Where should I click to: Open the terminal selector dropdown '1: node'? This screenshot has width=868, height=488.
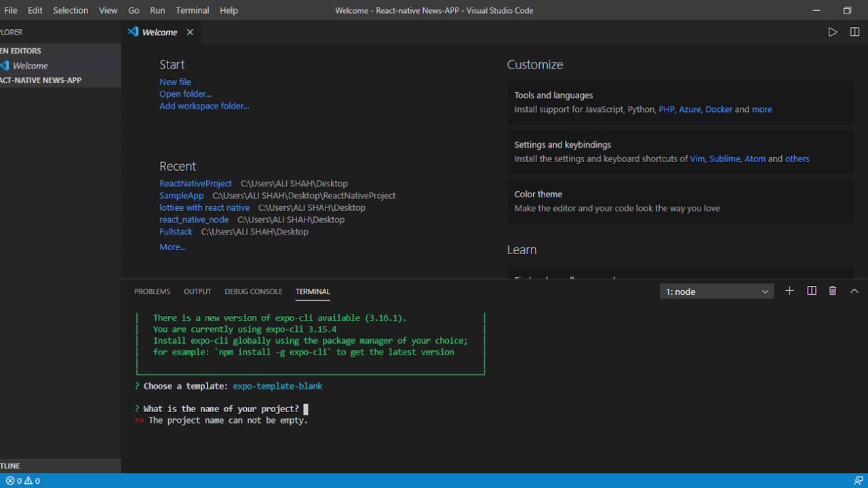(x=717, y=291)
